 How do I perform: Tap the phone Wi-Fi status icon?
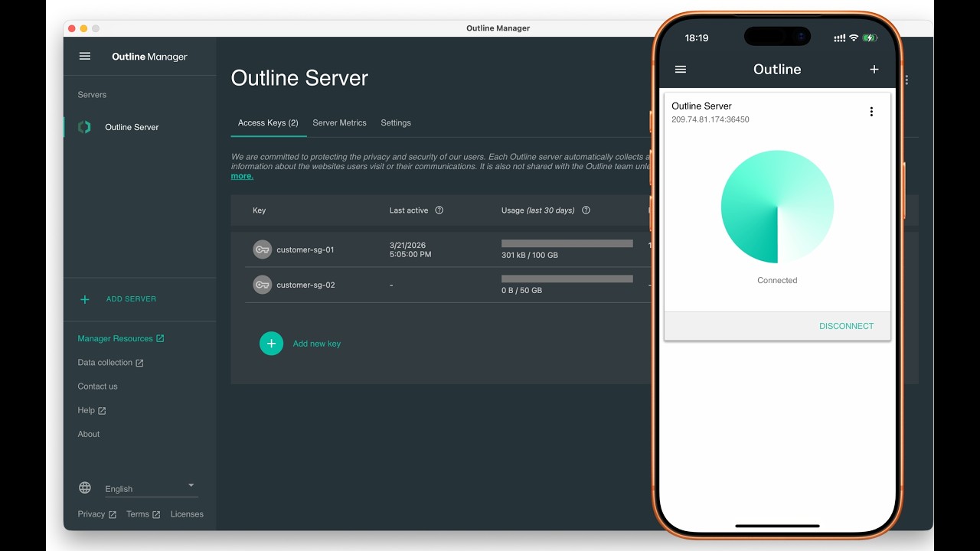click(854, 37)
